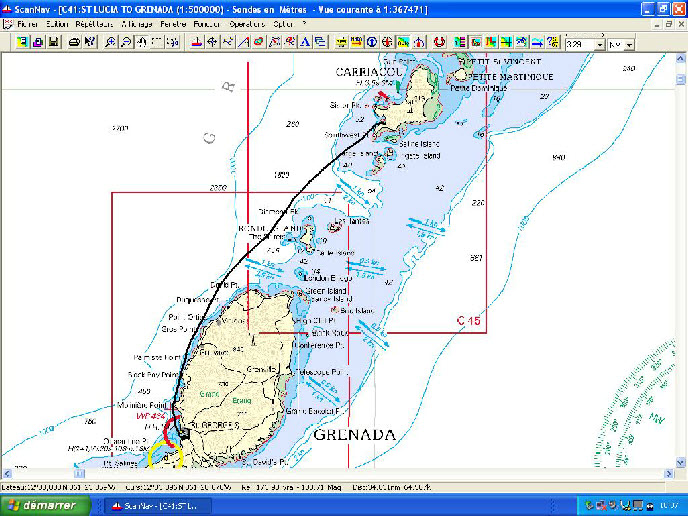The height and width of the screenshot is (516, 688).
Task: Open the Fichier menu
Action: 26,23
